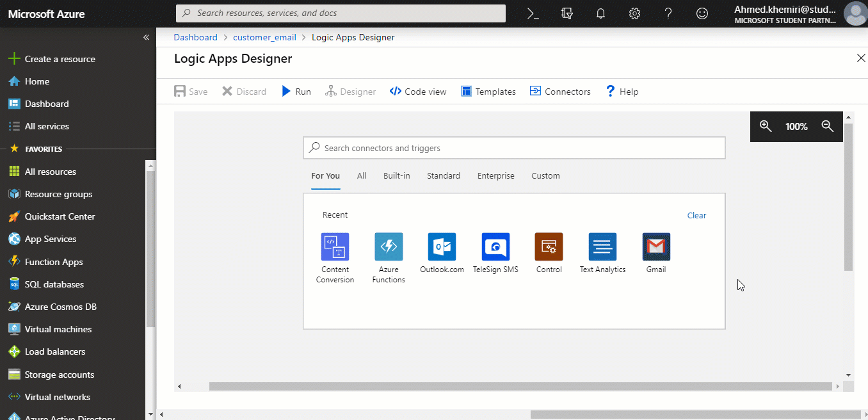Pick the TeleSign SMS connector
Screen dimensions: 868x420
click(x=495, y=246)
